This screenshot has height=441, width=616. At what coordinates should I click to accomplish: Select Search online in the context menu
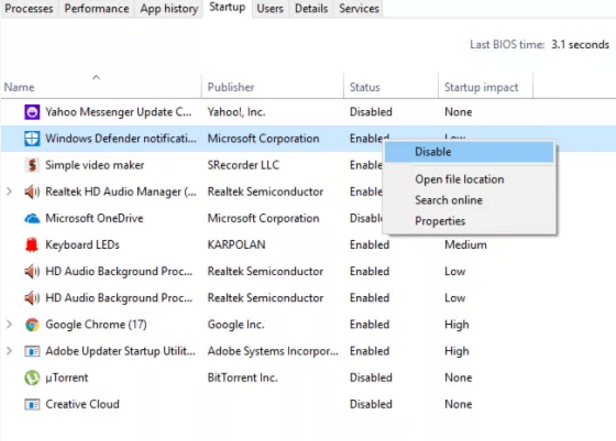pos(448,200)
